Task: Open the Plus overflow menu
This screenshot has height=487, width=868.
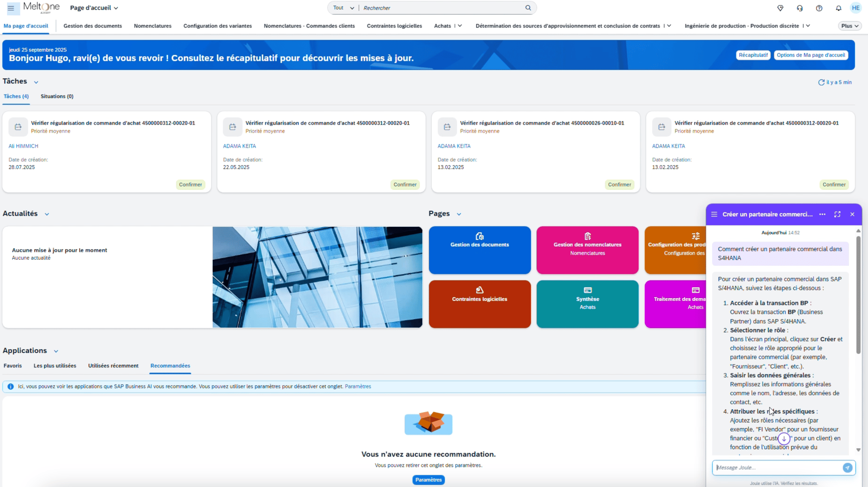Action: (849, 26)
